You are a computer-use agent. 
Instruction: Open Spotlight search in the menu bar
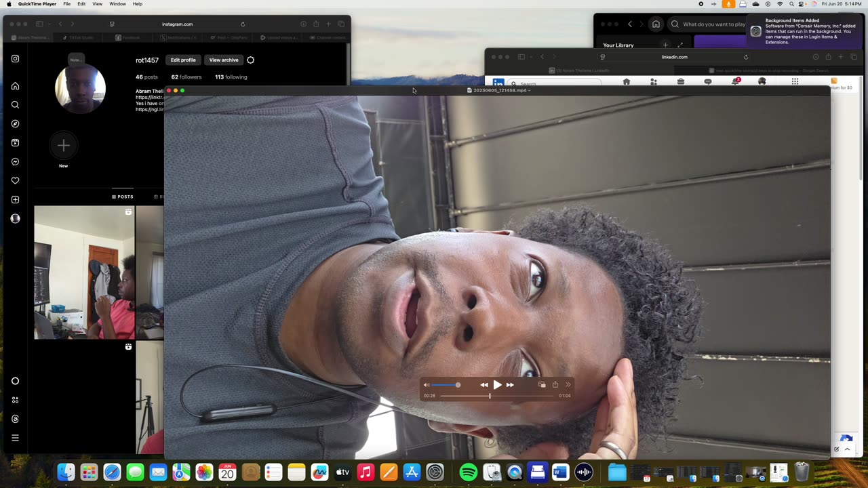coord(791,4)
